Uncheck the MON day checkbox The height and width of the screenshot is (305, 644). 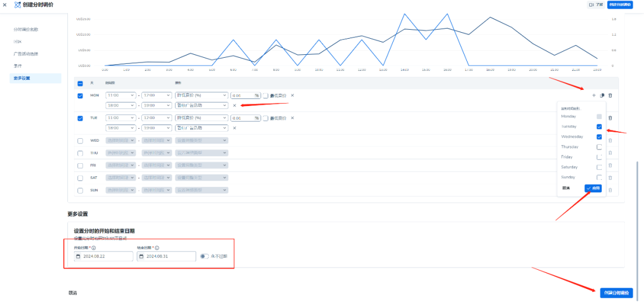click(x=80, y=96)
